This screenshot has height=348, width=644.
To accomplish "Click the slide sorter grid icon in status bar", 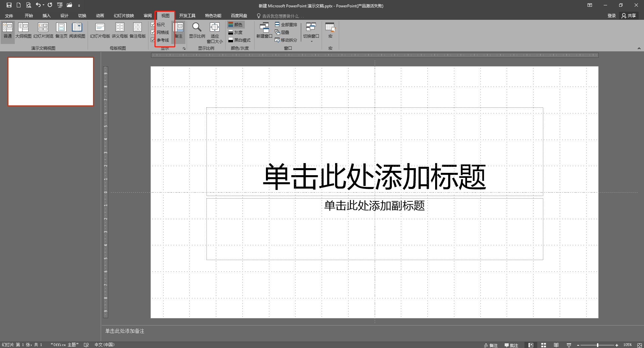I will click(544, 345).
